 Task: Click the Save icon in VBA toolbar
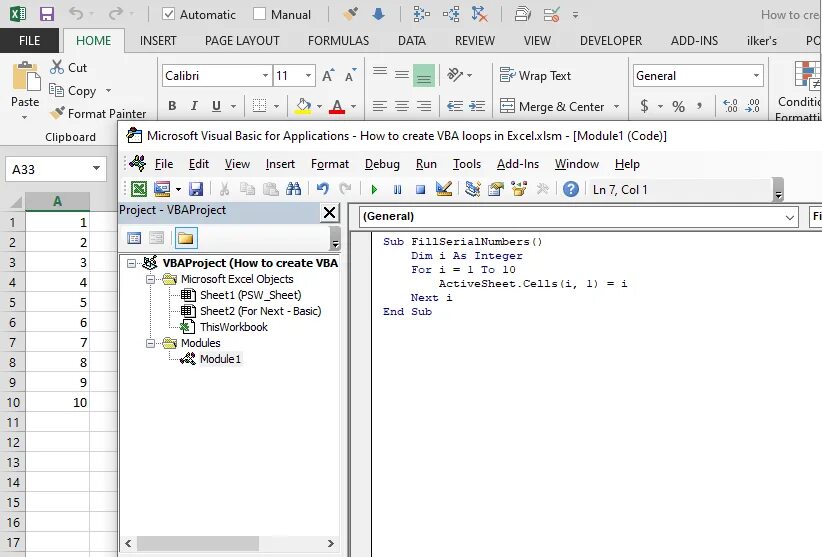196,189
